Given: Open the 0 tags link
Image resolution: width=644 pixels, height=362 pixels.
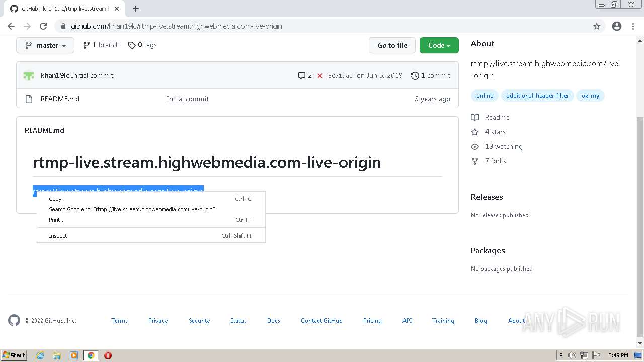Looking at the screenshot, I should tap(142, 45).
